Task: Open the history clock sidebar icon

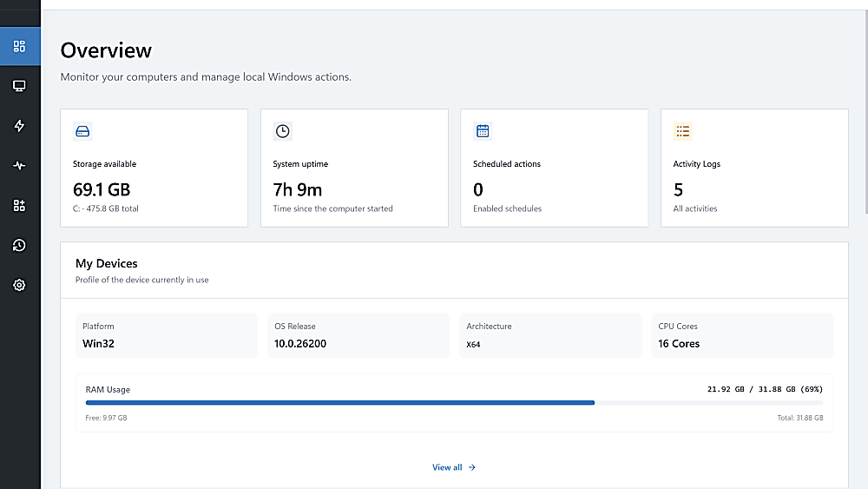Action: [x=19, y=245]
